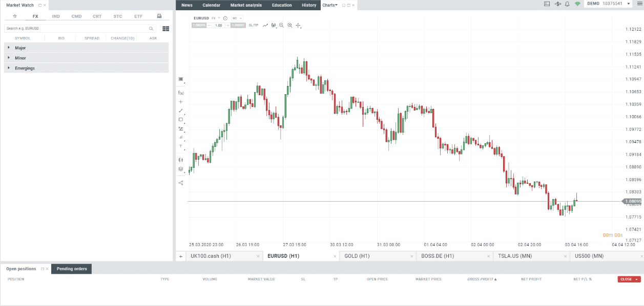Open the favorites star tab in Market Watch
Viewport: 644px width, 306px height.
[15, 16]
